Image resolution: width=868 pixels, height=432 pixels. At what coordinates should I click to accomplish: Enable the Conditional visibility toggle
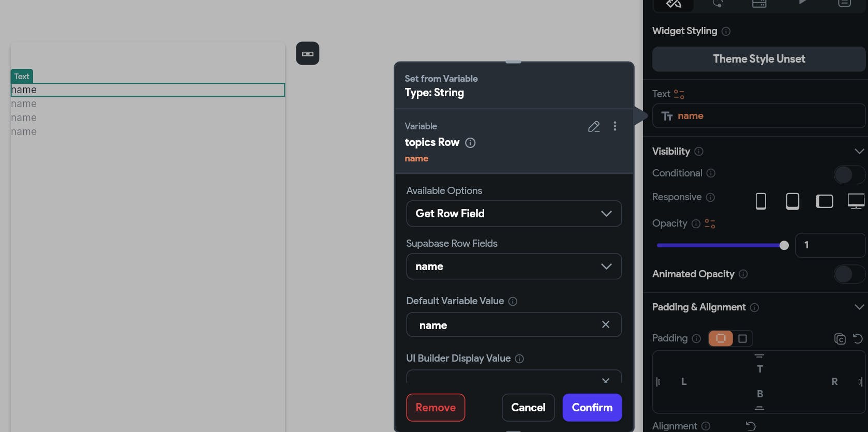849,175
